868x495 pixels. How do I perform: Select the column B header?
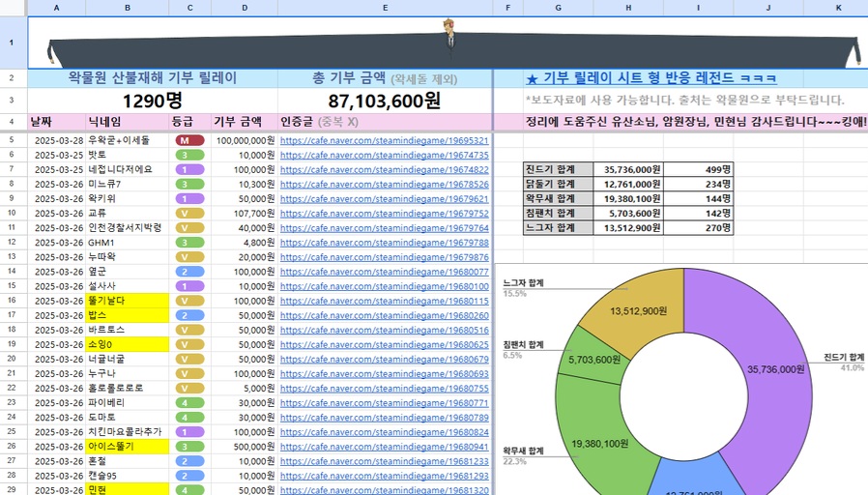(128, 7)
